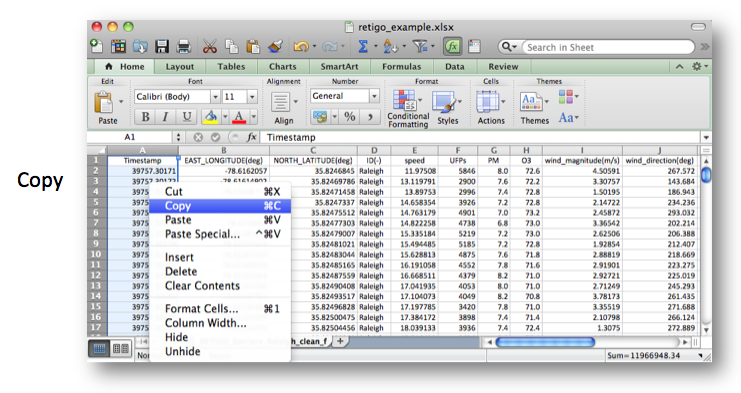The height and width of the screenshot is (393, 741).
Task: Add a new sheet with plus tab
Action: (340, 341)
